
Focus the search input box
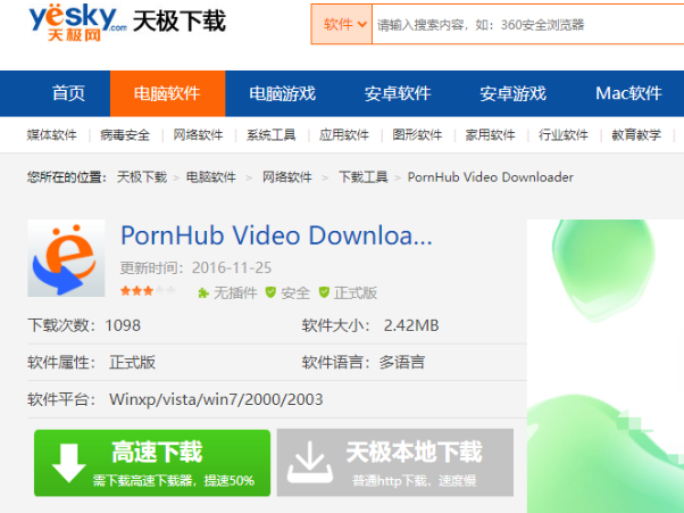pyautogui.click(x=528, y=24)
